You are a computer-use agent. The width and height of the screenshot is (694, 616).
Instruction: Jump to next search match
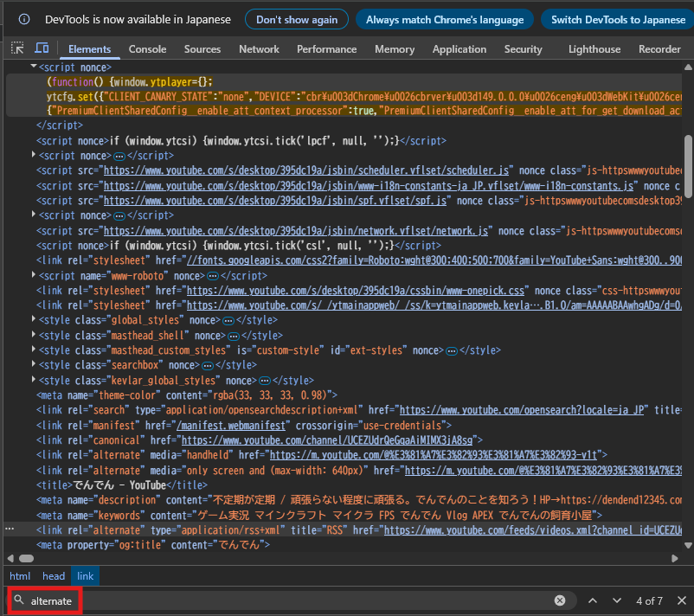[616, 600]
